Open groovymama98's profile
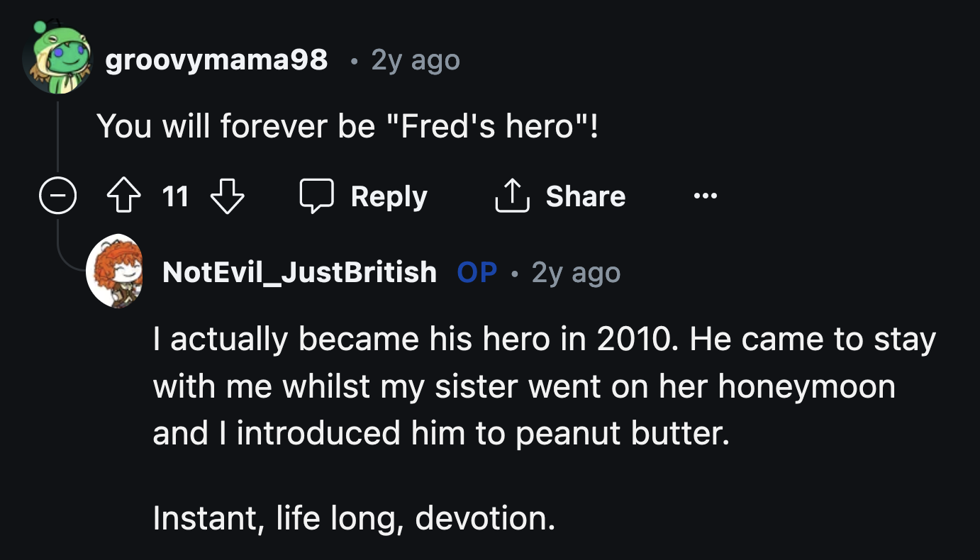Screen dimensions: 980x560 (216, 60)
